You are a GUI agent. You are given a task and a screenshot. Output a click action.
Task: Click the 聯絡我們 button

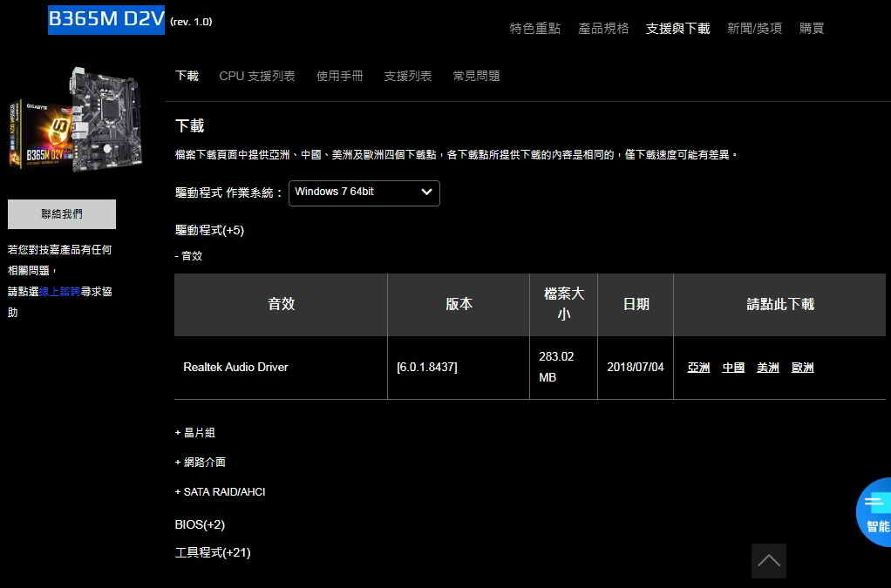(x=62, y=214)
